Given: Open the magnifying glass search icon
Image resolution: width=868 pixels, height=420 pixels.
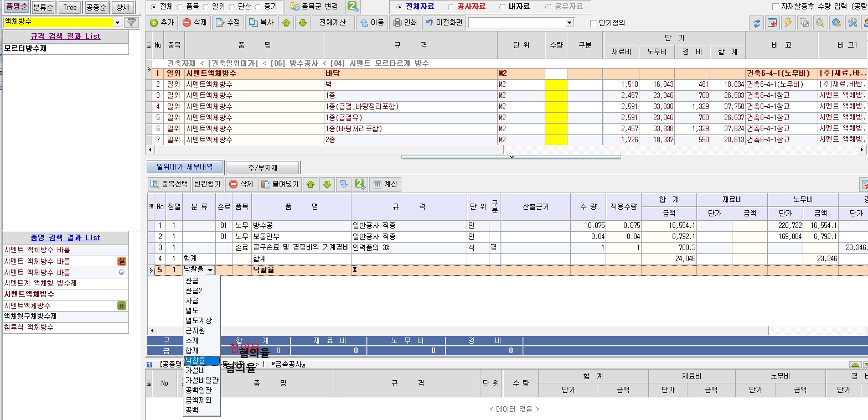Looking at the screenshot, I should click(820, 23).
